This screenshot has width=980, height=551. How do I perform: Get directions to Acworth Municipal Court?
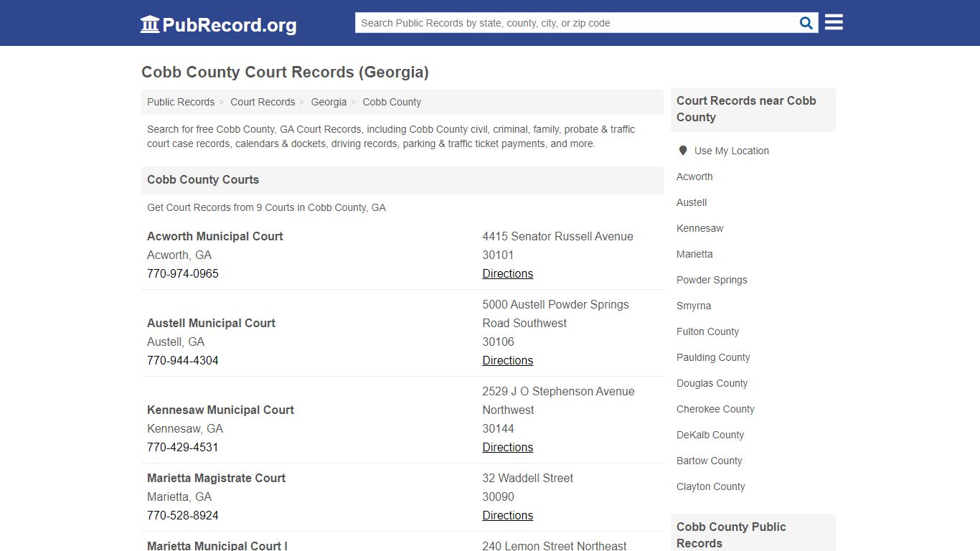click(507, 273)
